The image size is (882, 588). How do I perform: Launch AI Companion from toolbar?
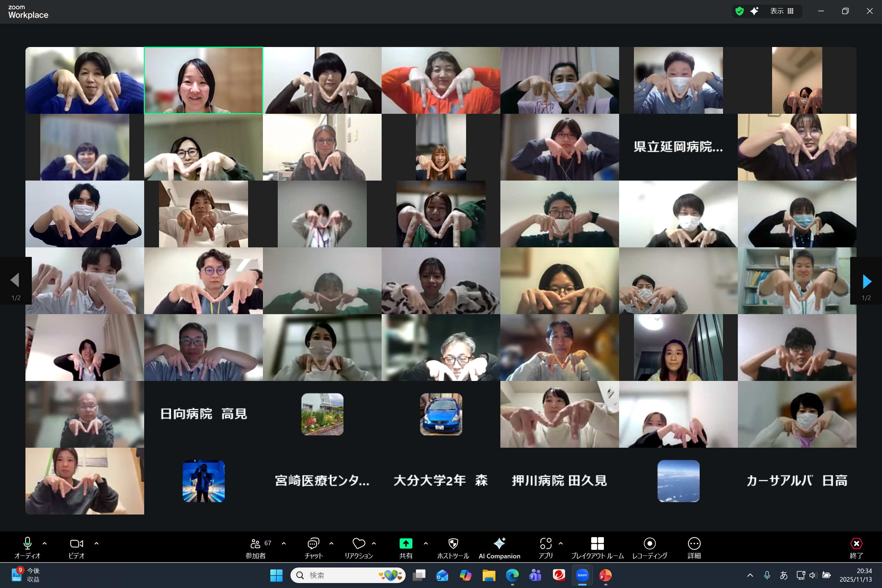(x=499, y=543)
